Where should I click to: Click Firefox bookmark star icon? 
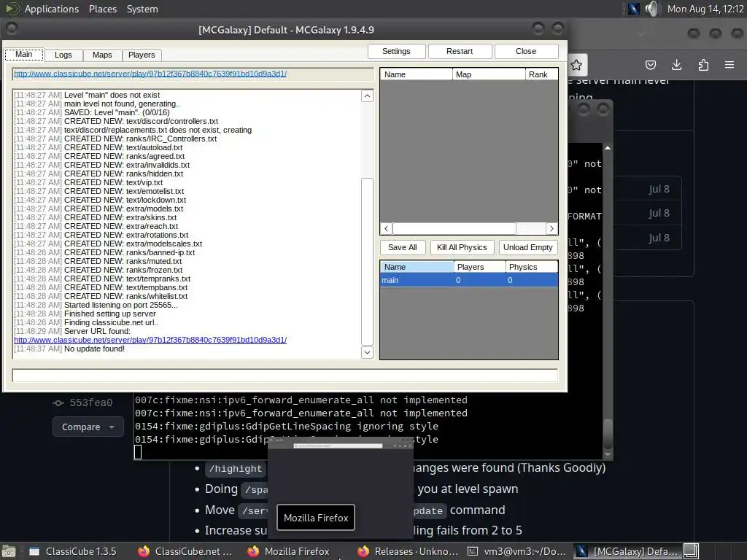pyautogui.click(x=576, y=65)
